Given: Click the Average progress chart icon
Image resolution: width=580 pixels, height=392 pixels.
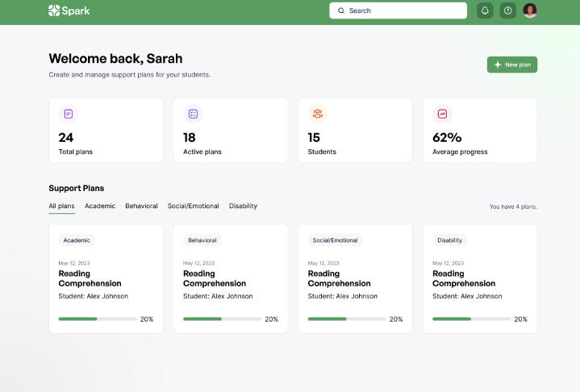Looking at the screenshot, I should pyautogui.click(x=442, y=114).
